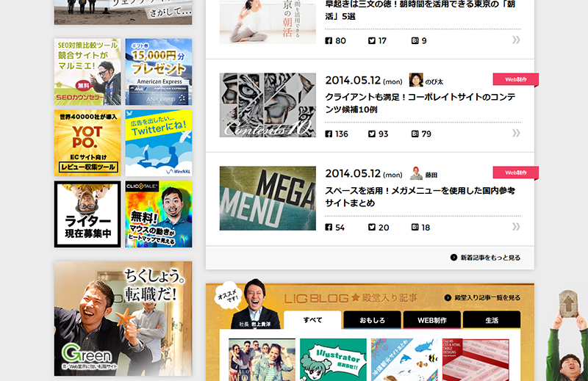Open the Contents 10 tiger thumbnail

pyautogui.click(x=268, y=105)
